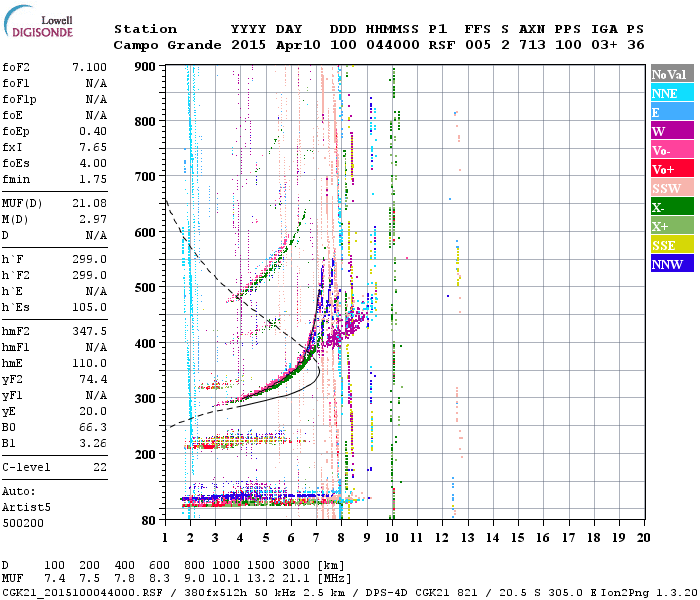Select the NNE cyan legend swatch
The width and height of the screenshot is (700, 600).
click(672, 93)
